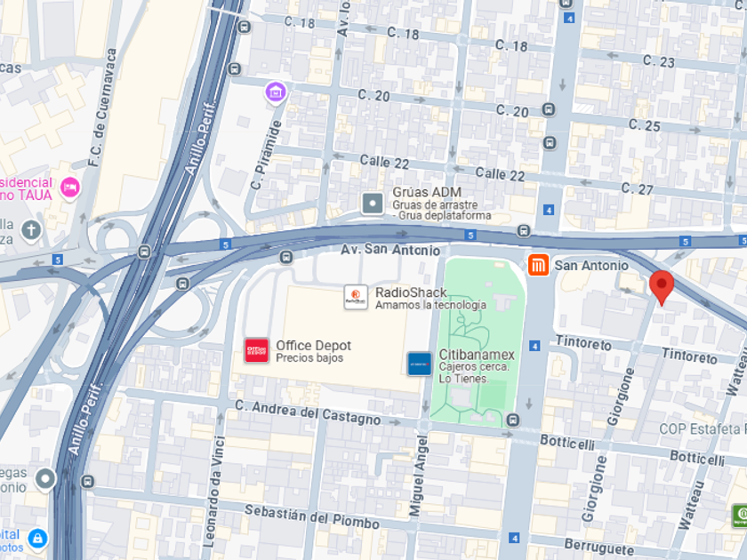Open the purple shopping marker near C. Pirámide

point(276,92)
